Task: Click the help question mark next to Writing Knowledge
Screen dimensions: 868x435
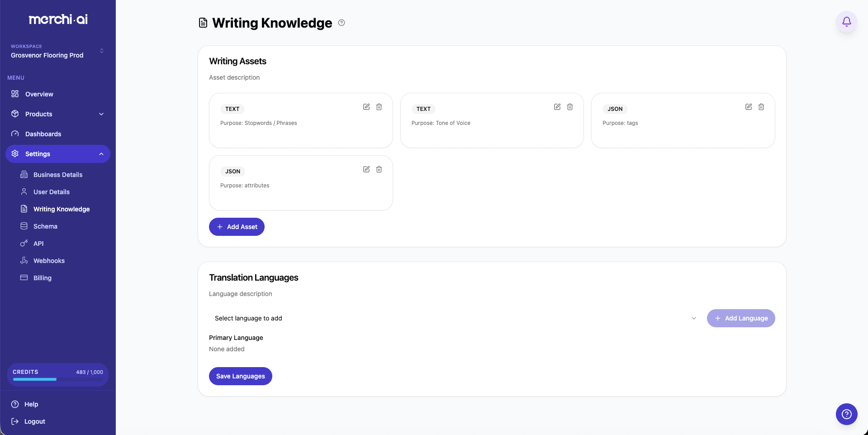Action: click(x=342, y=22)
